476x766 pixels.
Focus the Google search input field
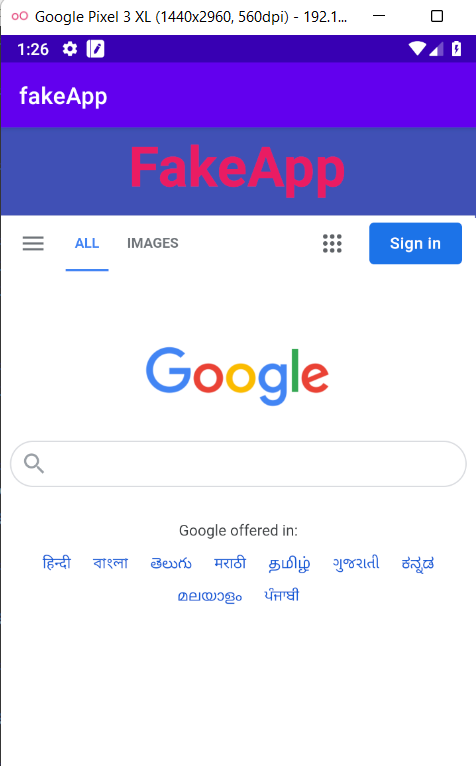pos(238,464)
